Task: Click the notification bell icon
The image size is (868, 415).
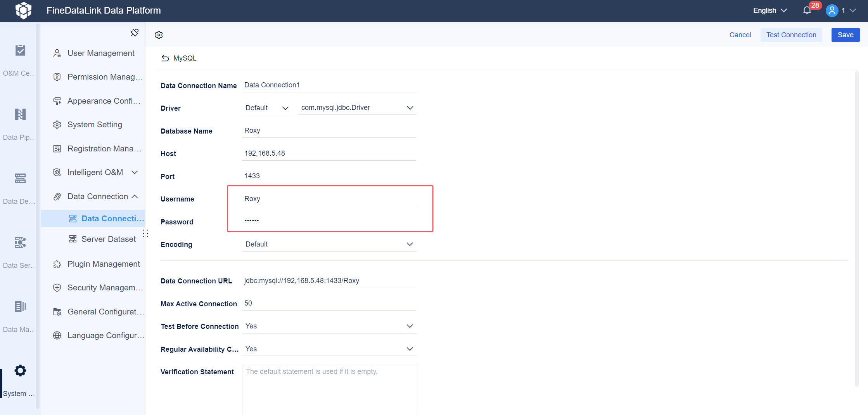Action: pyautogui.click(x=807, y=10)
